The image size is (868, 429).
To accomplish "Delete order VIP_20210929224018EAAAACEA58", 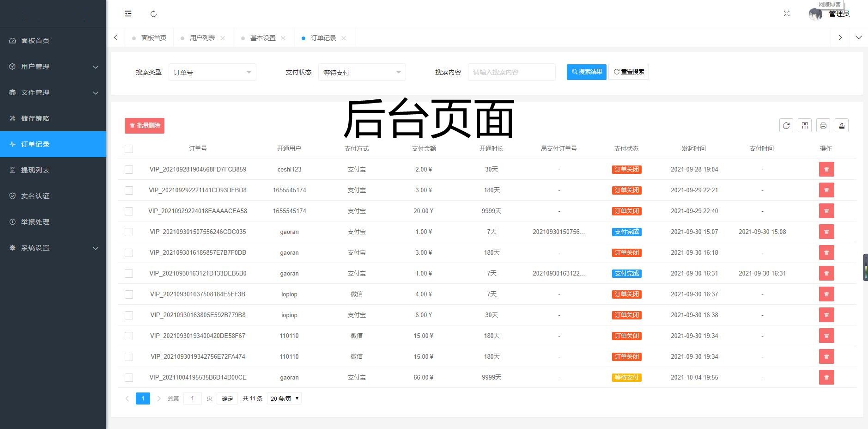I will (x=826, y=211).
